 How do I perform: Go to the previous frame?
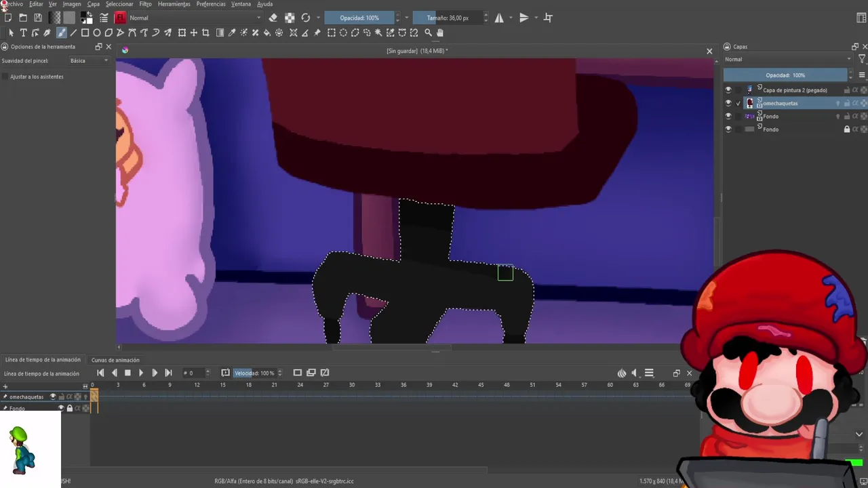[114, 373]
